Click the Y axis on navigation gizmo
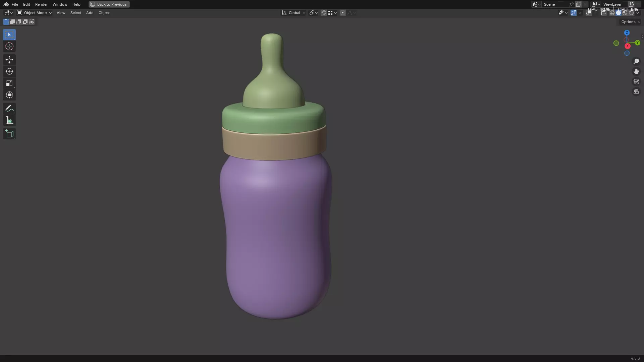The width and height of the screenshot is (644, 362). 637,43
